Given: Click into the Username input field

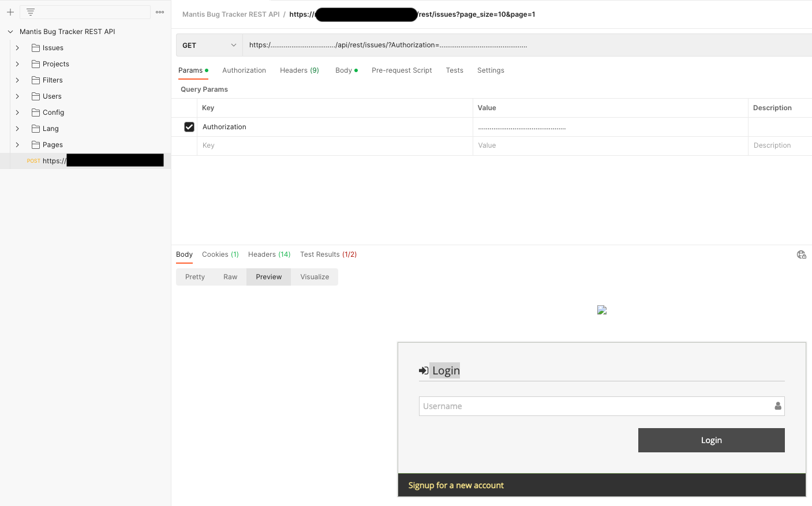Looking at the screenshot, I should pos(594,406).
